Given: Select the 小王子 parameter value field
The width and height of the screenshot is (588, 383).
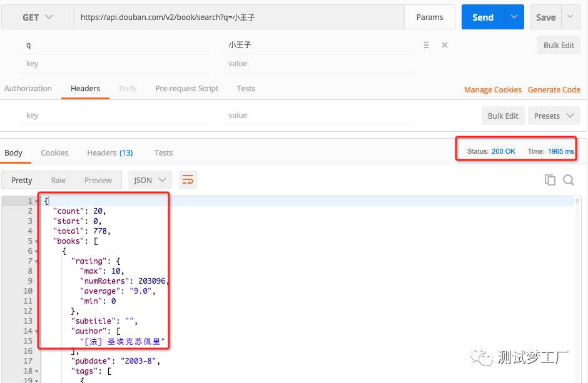Looking at the screenshot, I should [x=318, y=45].
